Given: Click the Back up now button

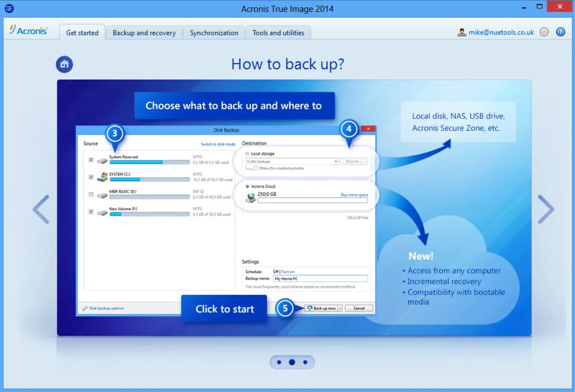Looking at the screenshot, I should [x=321, y=308].
